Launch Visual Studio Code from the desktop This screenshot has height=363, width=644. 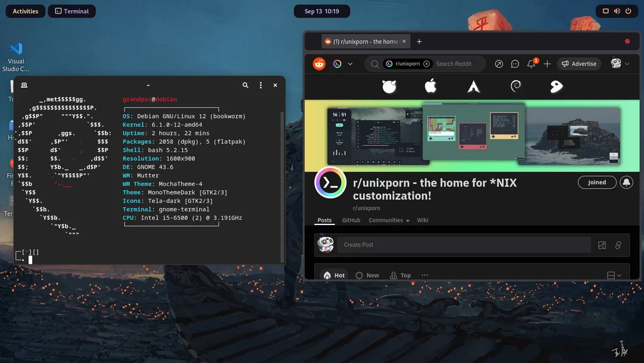(16, 48)
